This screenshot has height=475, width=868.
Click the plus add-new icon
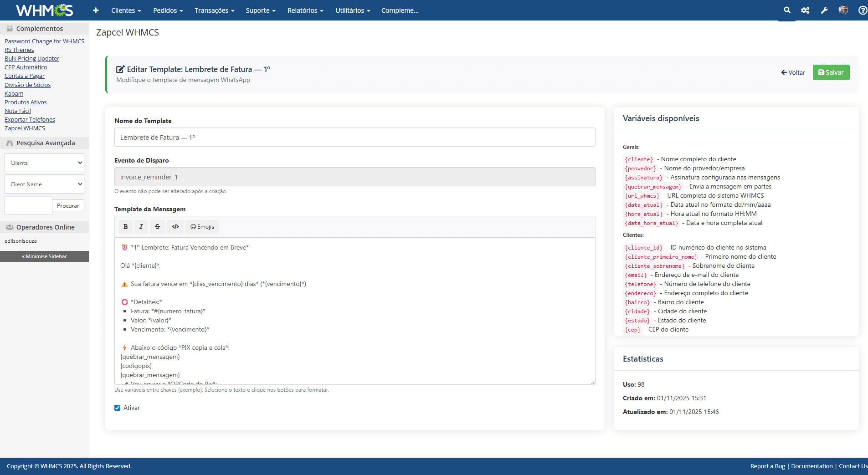click(96, 10)
